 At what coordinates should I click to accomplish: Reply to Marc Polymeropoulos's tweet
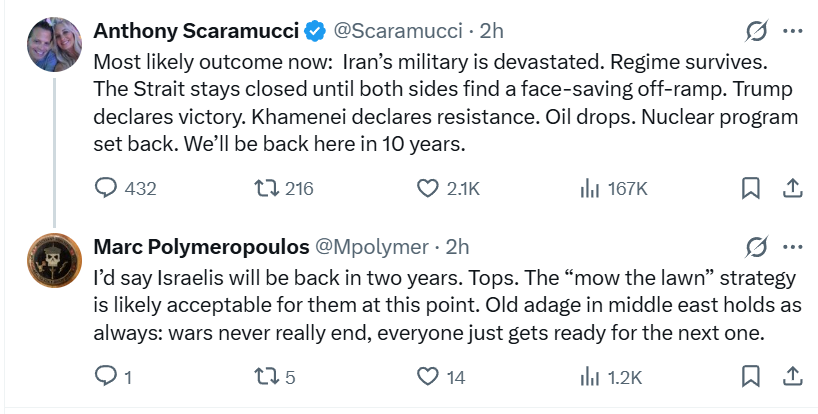pos(106,376)
